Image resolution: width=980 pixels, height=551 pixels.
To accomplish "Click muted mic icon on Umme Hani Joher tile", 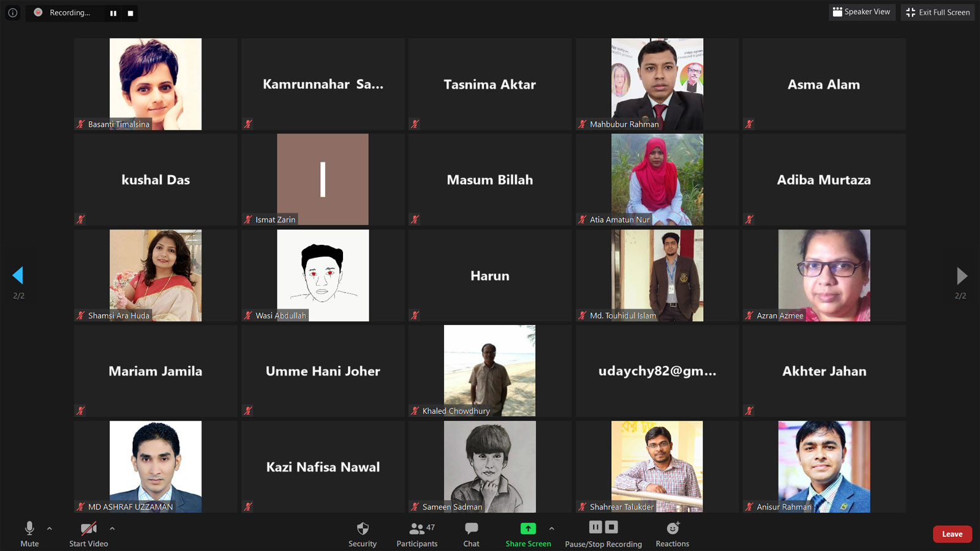I will [248, 411].
